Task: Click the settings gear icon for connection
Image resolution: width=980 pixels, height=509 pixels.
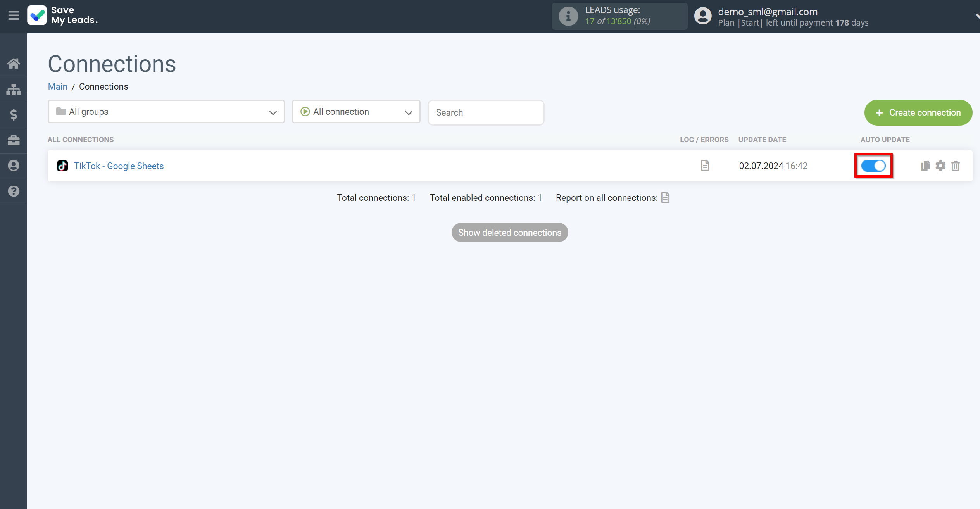Action: [940, 166]
